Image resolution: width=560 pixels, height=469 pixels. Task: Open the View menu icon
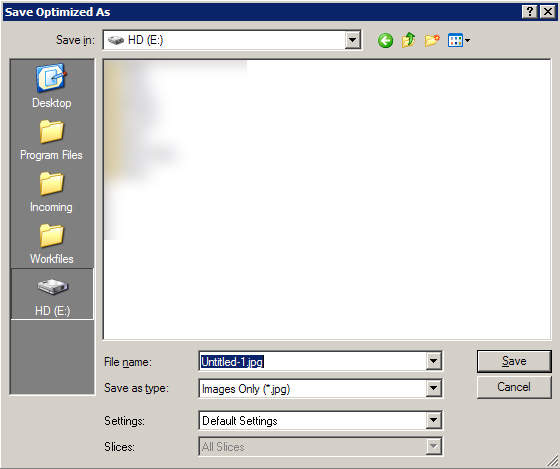coord(459,40)
